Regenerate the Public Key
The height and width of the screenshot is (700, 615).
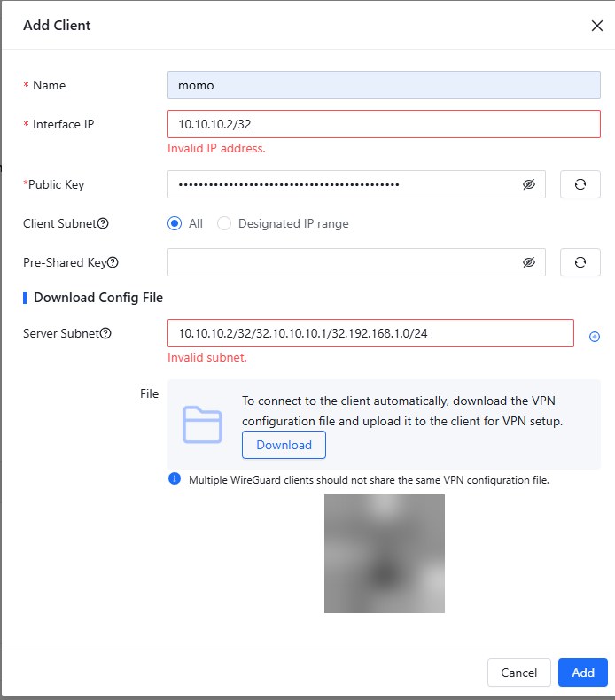580,184
